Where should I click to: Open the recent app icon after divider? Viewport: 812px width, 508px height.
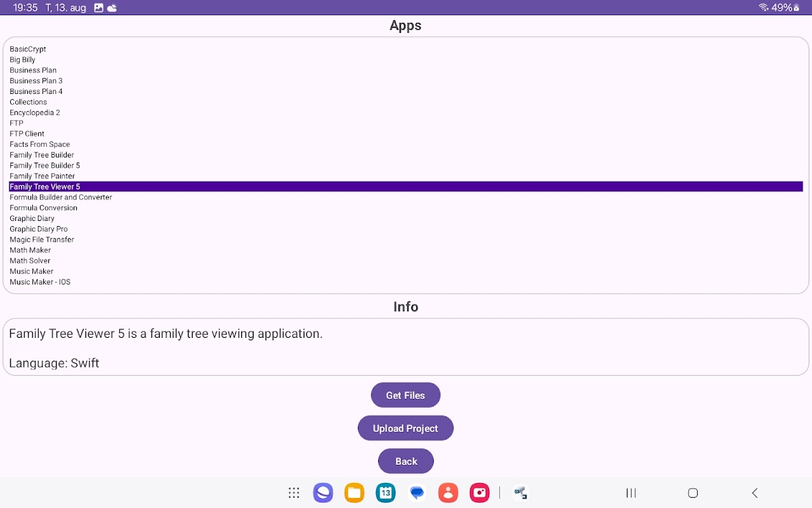[x=520, y=493]
